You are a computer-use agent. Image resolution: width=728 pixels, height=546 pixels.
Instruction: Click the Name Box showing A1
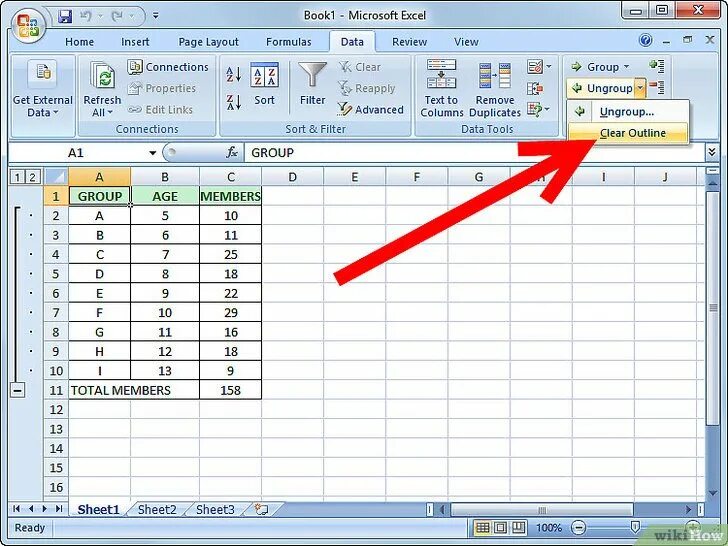pos(77,153)
